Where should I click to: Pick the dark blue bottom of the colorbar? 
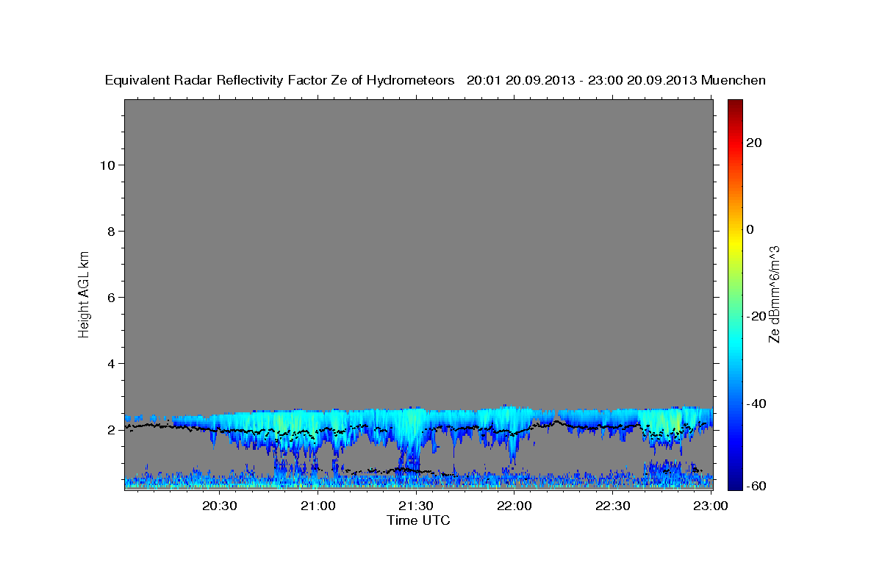point(735,481)
